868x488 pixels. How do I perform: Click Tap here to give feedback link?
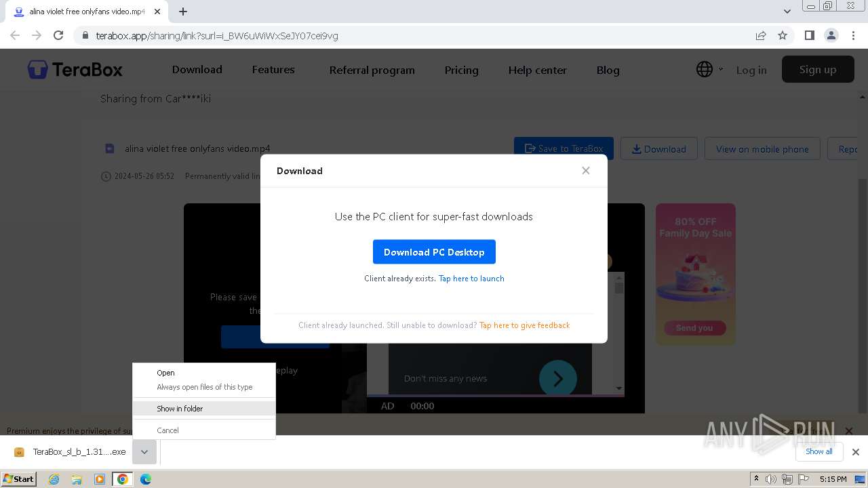click(x=524, y=325)
